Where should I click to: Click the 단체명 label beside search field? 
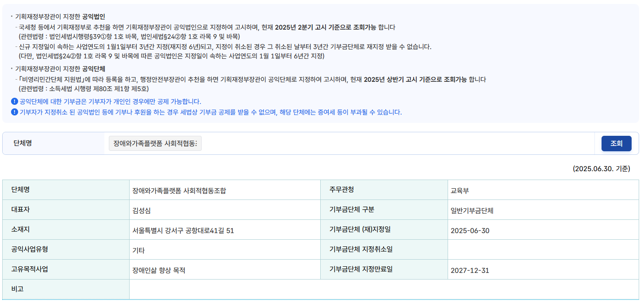click(23, 143)
